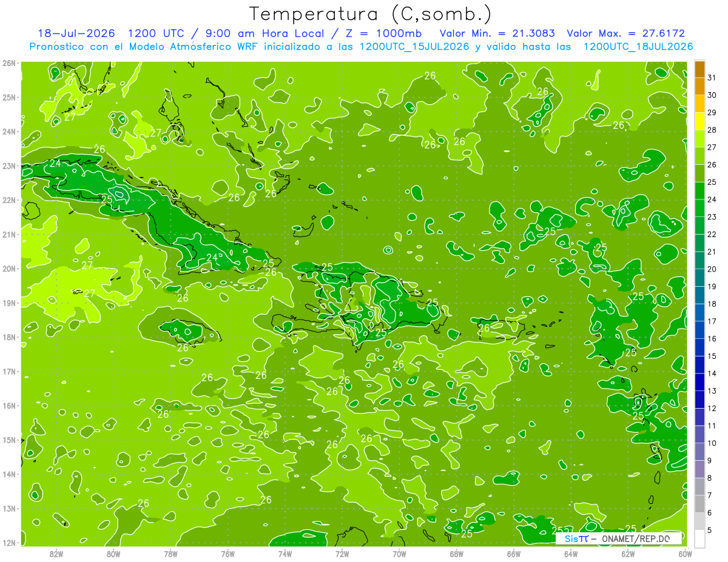This screenshot has height=562, width=728.
Task: Click color scale value 27
Action: pos(712,147)
